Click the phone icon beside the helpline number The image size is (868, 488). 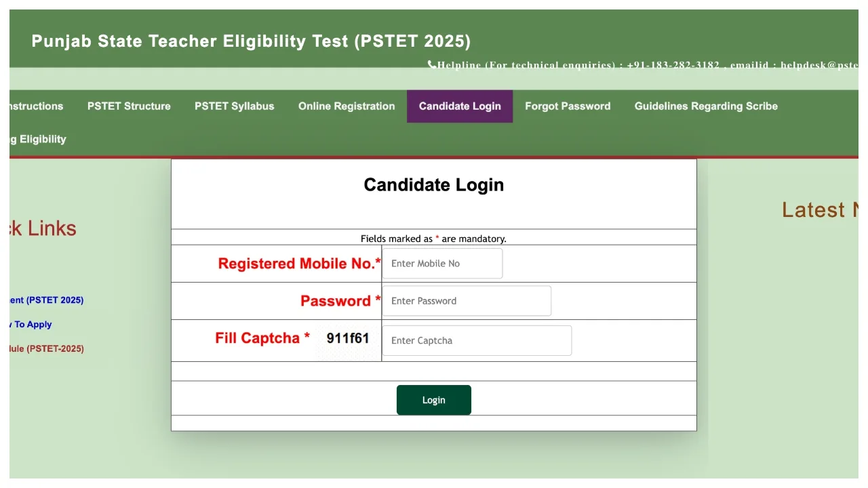point(433,64)
